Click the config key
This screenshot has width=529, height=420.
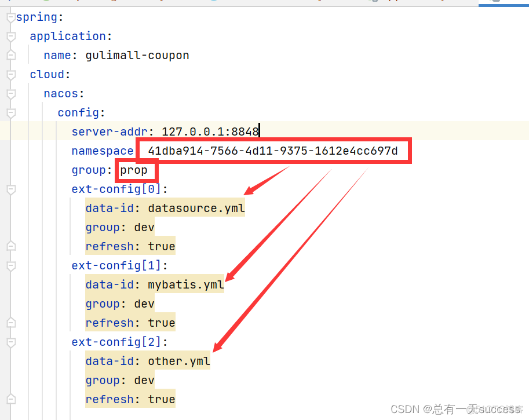78,112
